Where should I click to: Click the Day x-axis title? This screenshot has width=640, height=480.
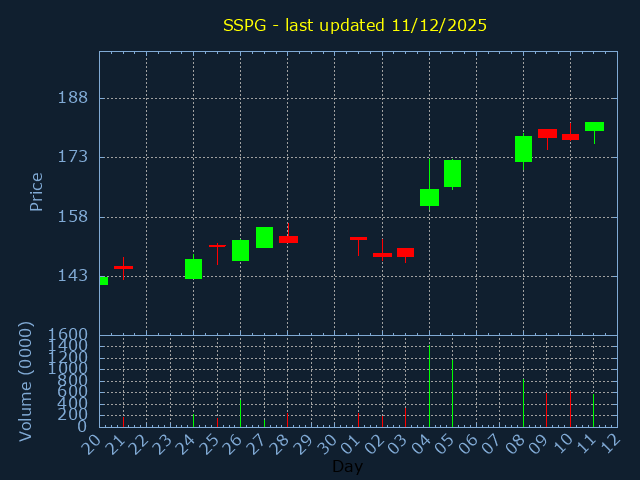point(347,466)
